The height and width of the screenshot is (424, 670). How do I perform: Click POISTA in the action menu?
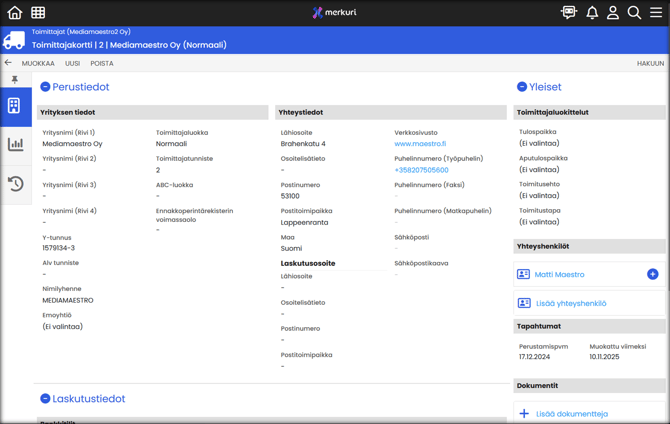[101, 63]
